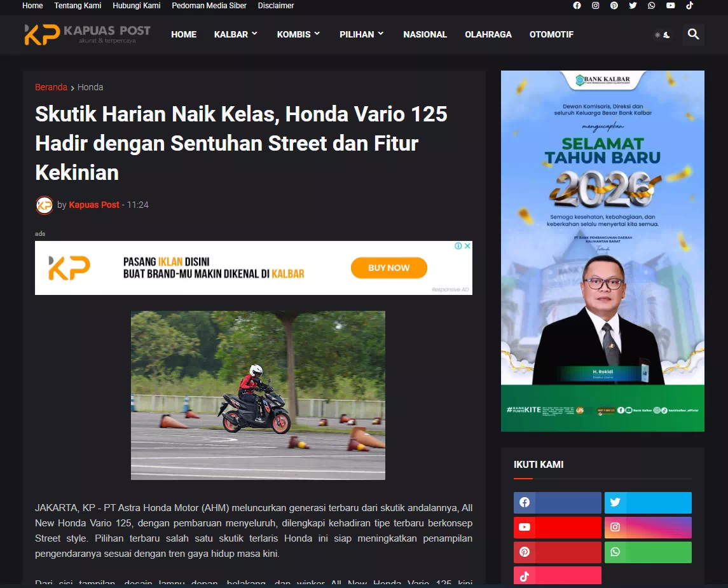The height and width of the screenshot is (588, 728).
Task: Follow on WhatsApp under Ikuti Kami
Action: pos(648,552)
